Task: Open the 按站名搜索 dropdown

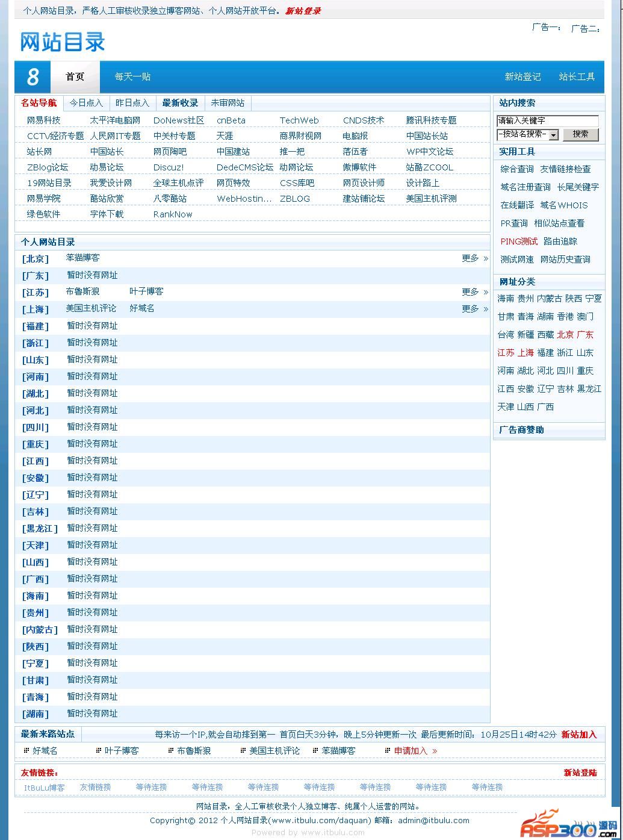Action: coord(528,134)
